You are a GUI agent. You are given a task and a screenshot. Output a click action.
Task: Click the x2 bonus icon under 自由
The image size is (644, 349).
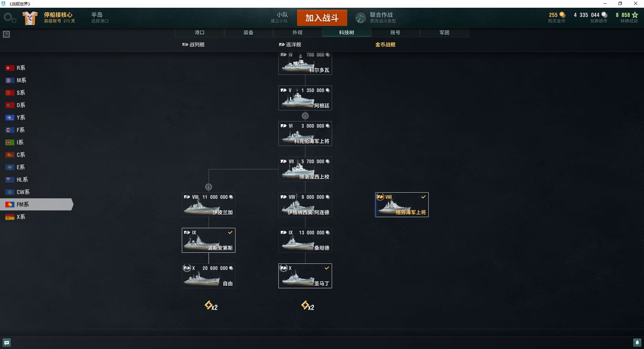click(x=211, y=306)
